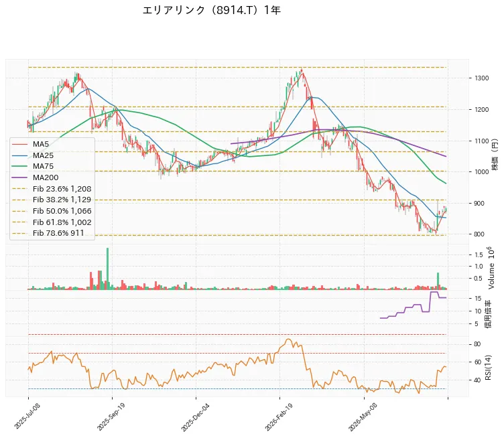The image size is (504, 438).
Task: Click the MA5 legend entry
Action: [31, 144]
